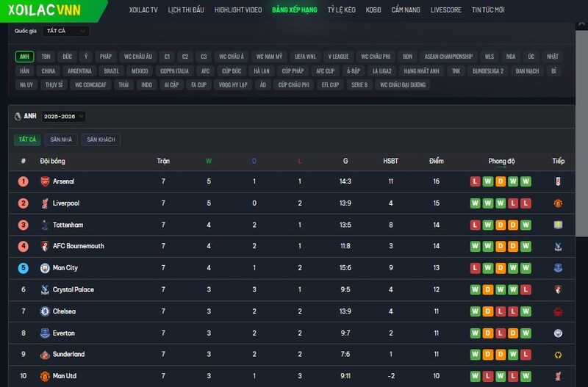Click the Arsenal club crest

coord(44,181)
